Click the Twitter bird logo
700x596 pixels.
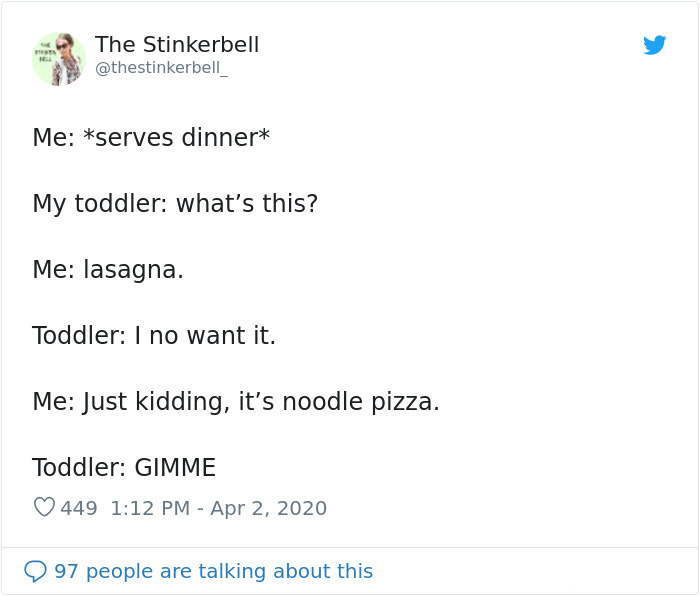click(x=654, y=45)
